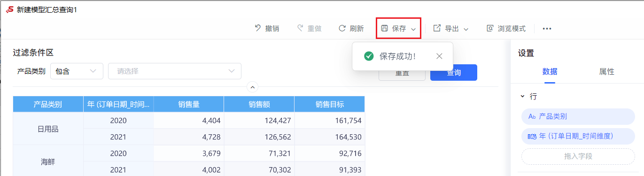Click the 拖入字段 drop placeholder
644x176 pixels.
[578, 156]
